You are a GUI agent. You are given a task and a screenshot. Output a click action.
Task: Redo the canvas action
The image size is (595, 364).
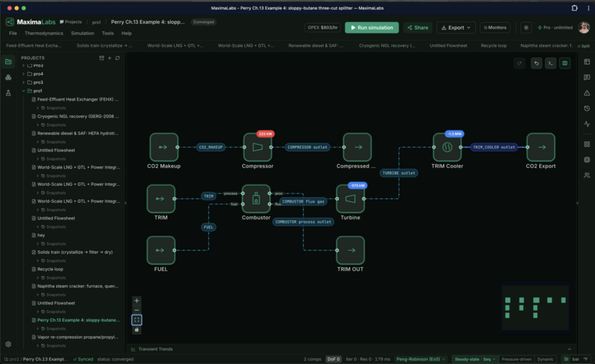click(x=519, y=63)
